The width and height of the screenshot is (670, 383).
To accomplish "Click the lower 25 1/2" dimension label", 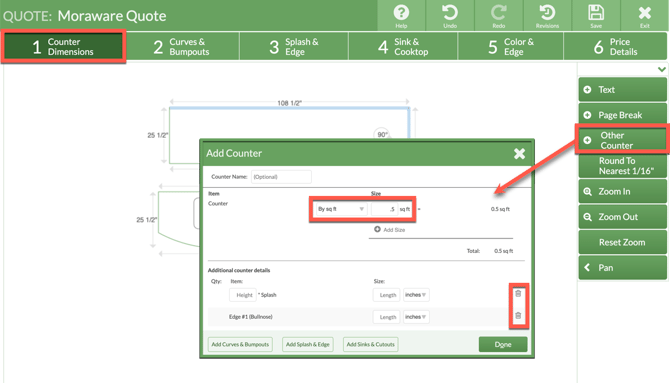I will pos(147,220).
